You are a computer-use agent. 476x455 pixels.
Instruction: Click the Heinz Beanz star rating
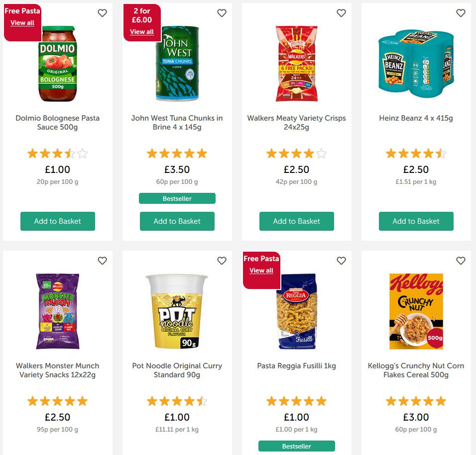click(416, 153)
